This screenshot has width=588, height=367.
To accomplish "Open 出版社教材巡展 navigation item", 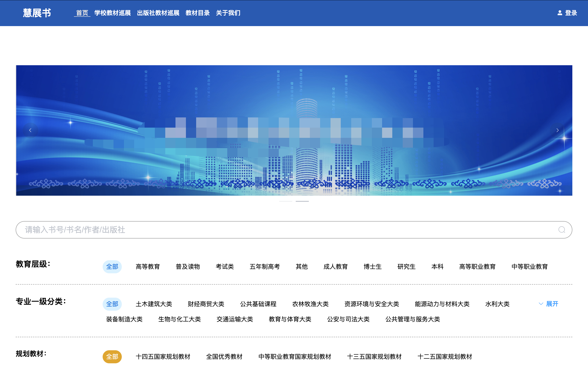I will pyautogui.click(x=158, y=13).
